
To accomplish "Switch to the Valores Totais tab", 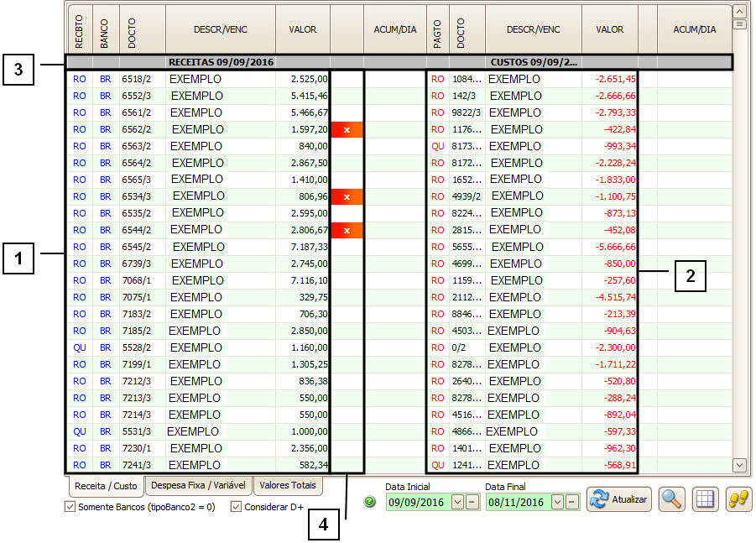I will coord(288,485).
